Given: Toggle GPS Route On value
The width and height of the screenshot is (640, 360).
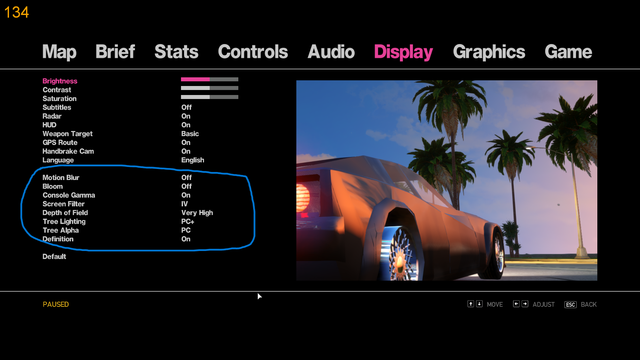Looking at the screenshot, I should click(186, 142).
